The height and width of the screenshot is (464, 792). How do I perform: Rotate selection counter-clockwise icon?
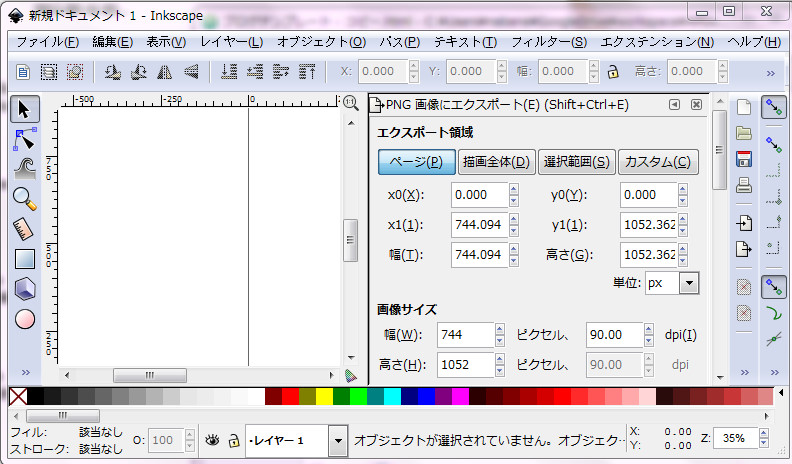pyautogui.click(x=112, y=72)
